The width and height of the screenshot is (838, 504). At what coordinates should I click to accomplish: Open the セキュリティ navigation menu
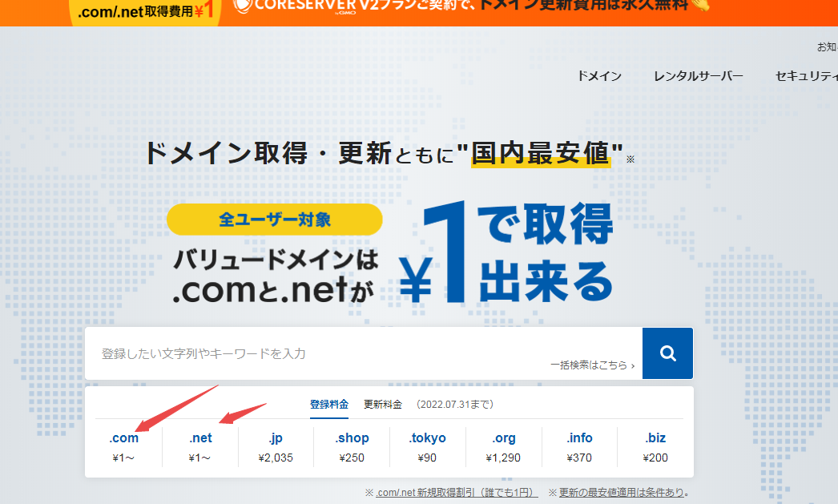(805, 76)
